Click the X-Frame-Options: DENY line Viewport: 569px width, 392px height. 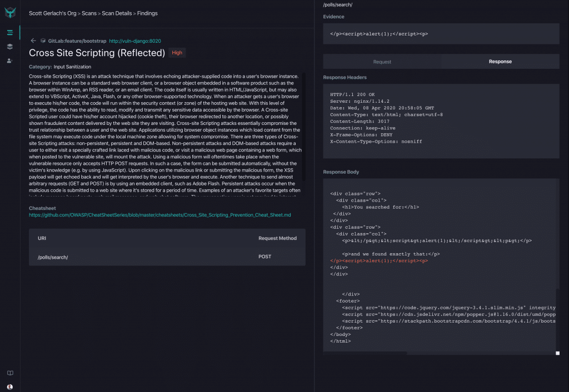(361, 135)
